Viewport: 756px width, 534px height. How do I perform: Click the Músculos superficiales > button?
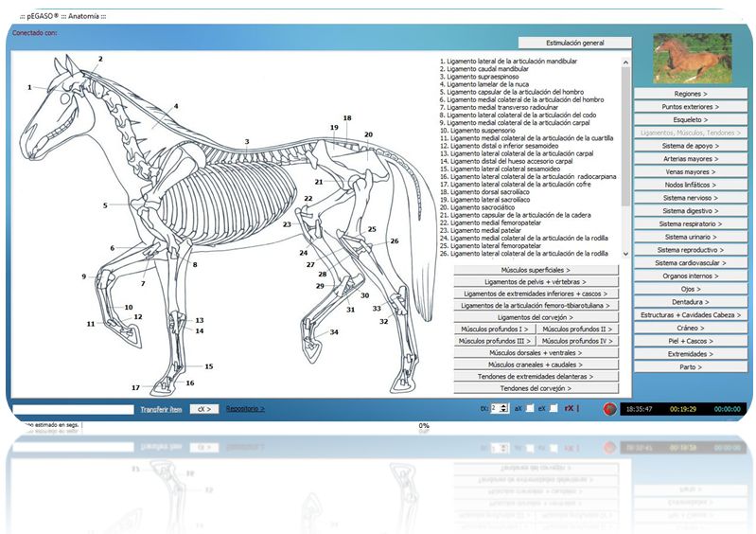[x=536, y=270]
